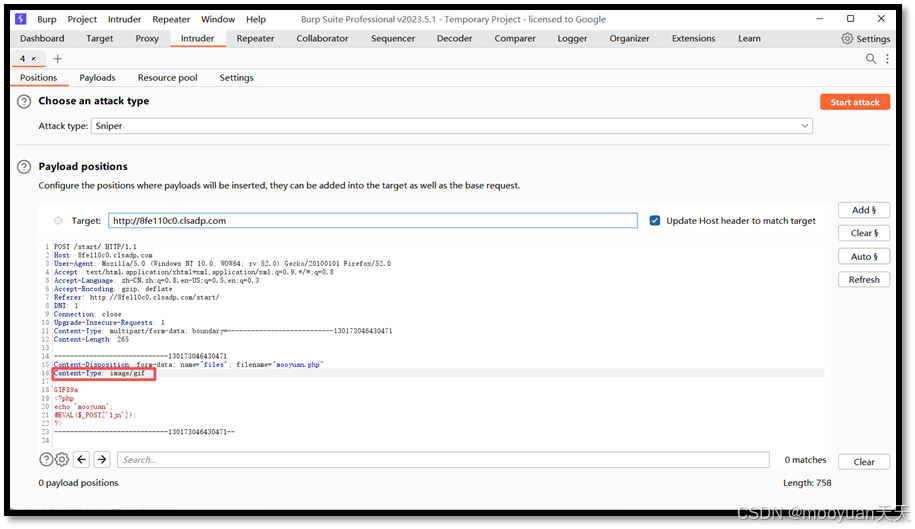The width and height of the screenshot is (915, 529).
Task: Select the Positions sub-tab
Action: [x=39, y=78]
